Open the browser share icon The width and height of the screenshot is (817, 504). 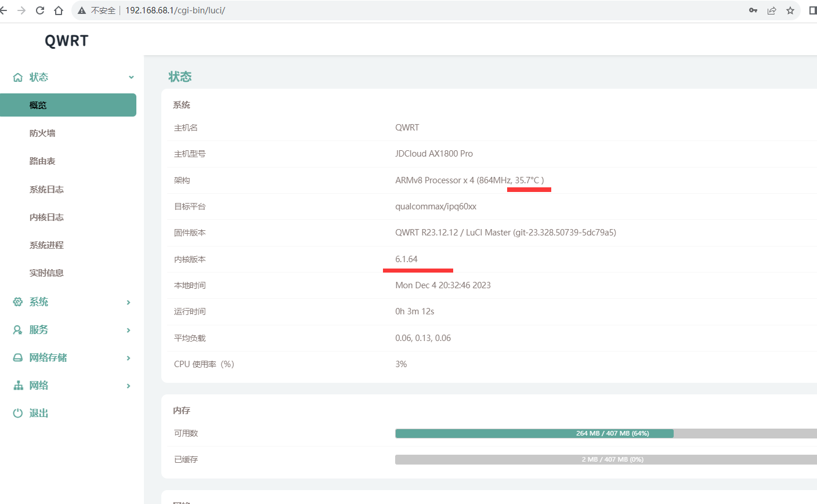coord(771,10)
